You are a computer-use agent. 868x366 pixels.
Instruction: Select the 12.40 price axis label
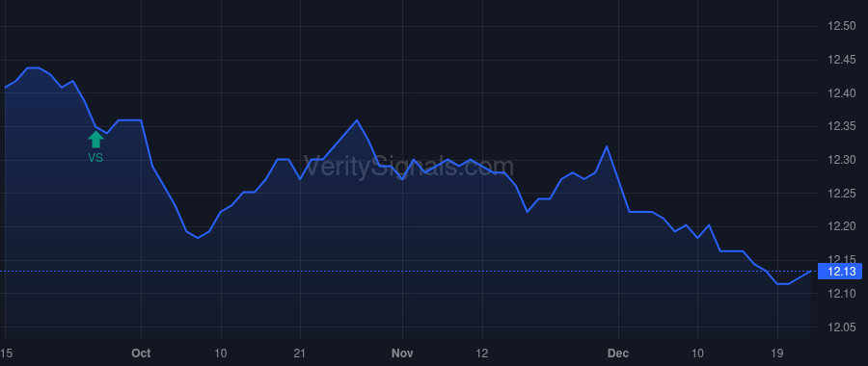[841, 93]
